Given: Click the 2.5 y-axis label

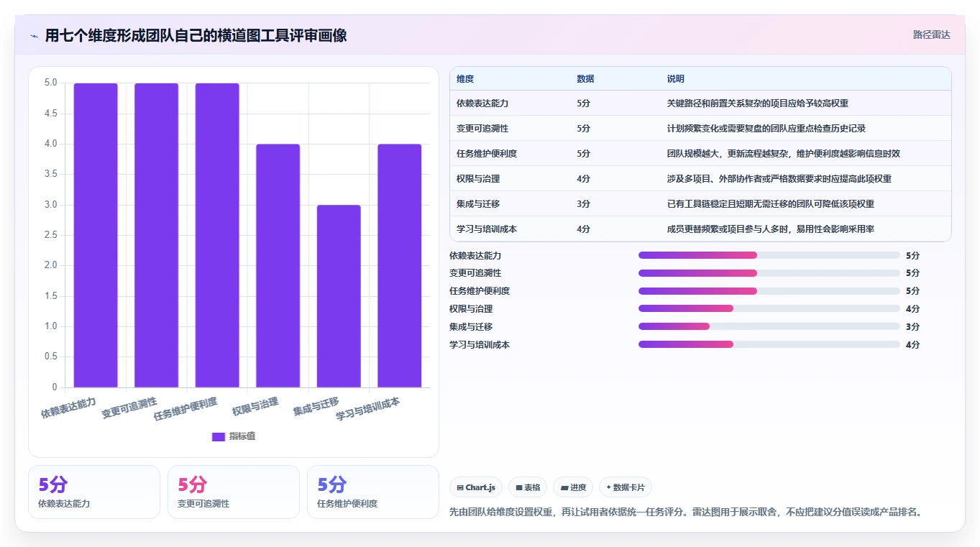Looking at the screenshot, I should (x=50, y=235).
